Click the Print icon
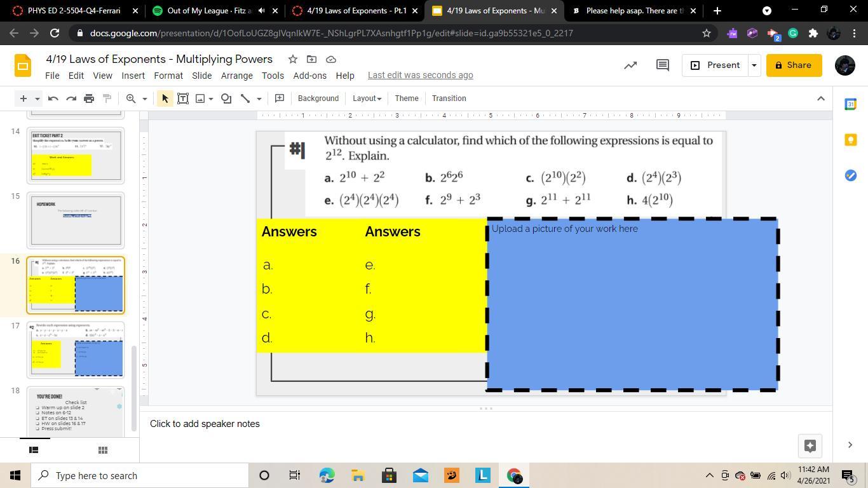Screen dimensions: 868x488 tap(89, 98)
